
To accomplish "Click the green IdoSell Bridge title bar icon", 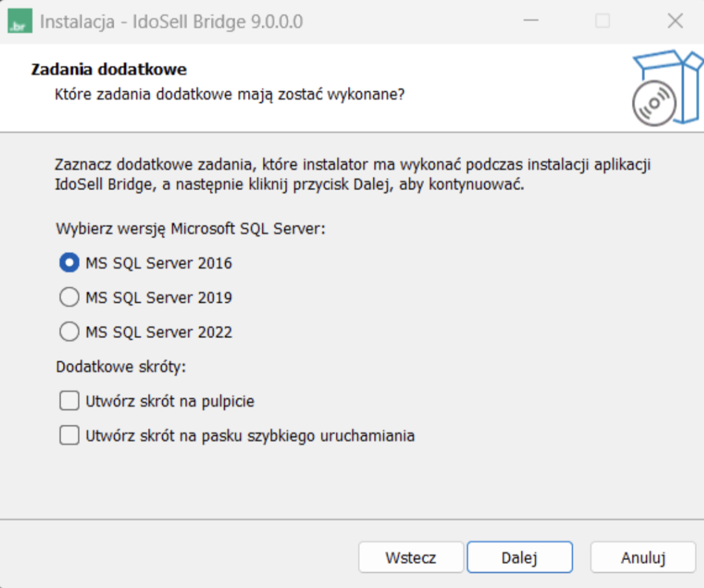I will tap(19, 21).
